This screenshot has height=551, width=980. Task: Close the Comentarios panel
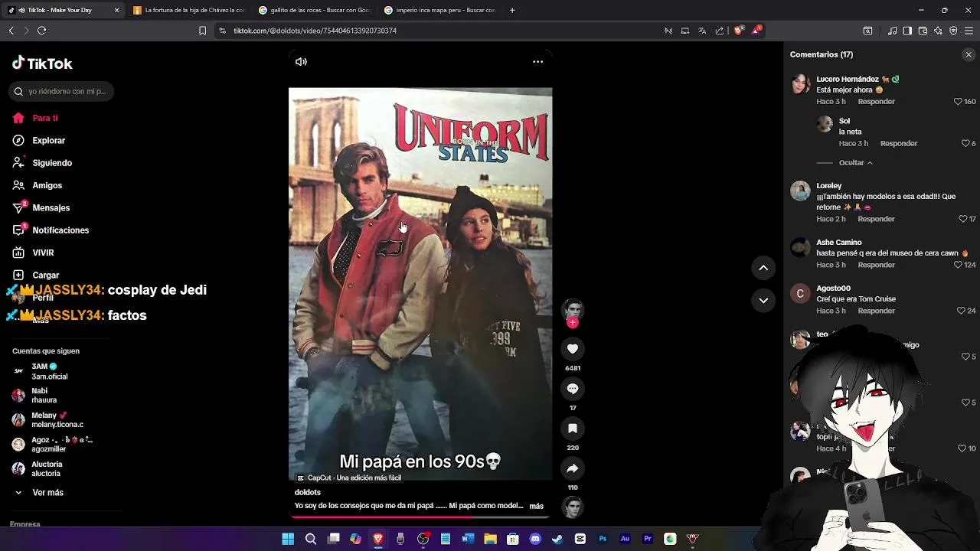click(969, 54)
